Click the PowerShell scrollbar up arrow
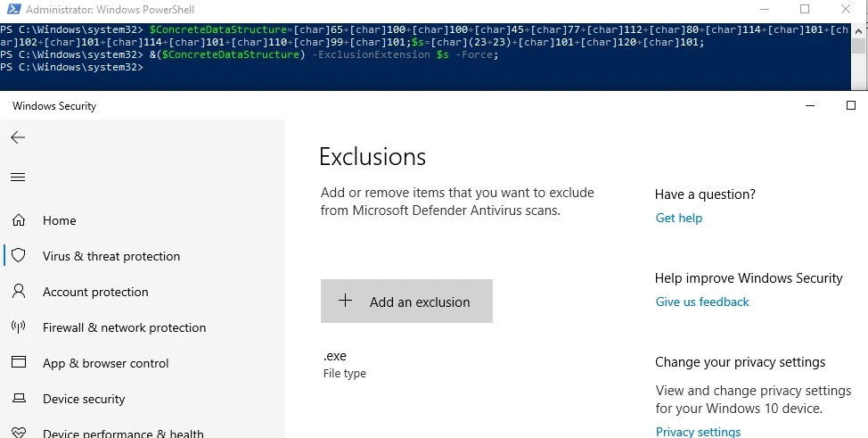Screen dimensions: 868x438 (858, 29)
